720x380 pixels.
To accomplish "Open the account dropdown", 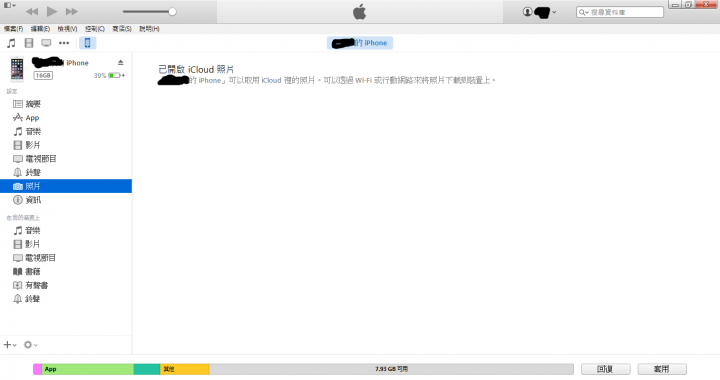I will (540, 12).
